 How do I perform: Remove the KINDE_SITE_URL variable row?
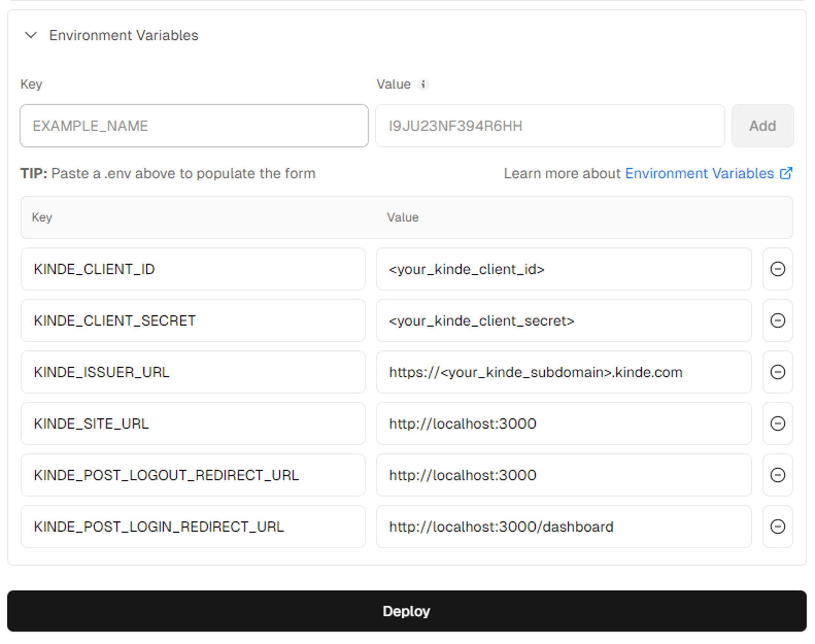point(777,424)
